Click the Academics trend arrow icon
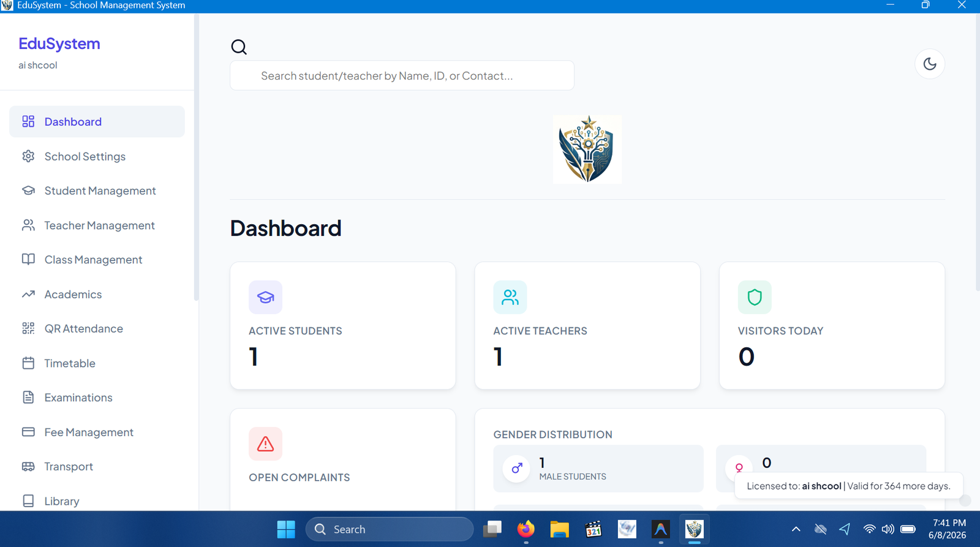This screenshot has height=547, width=980. click(x=28, y=294)
